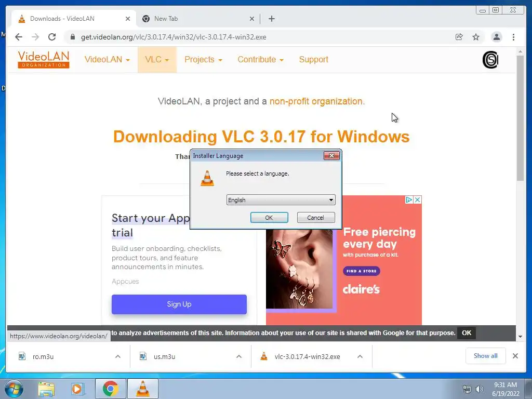Open the share page icon in address bar
This screenshot has width=532, height=399.
coord(459,37)
